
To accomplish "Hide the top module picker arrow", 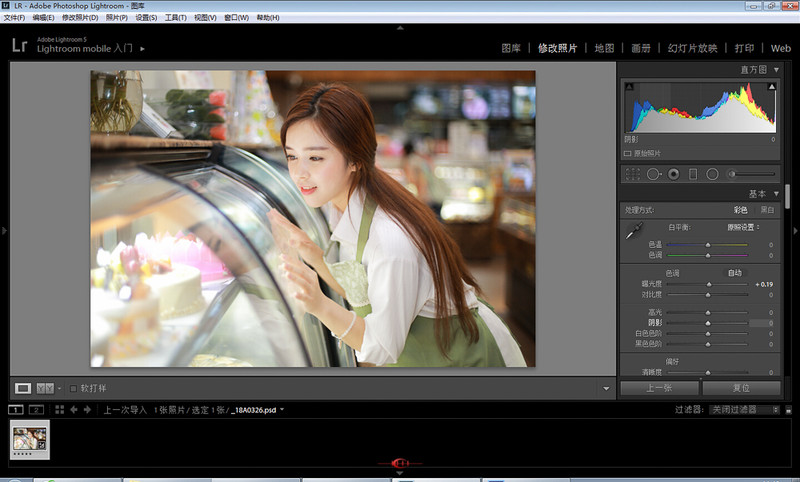I will pos(400,28).
